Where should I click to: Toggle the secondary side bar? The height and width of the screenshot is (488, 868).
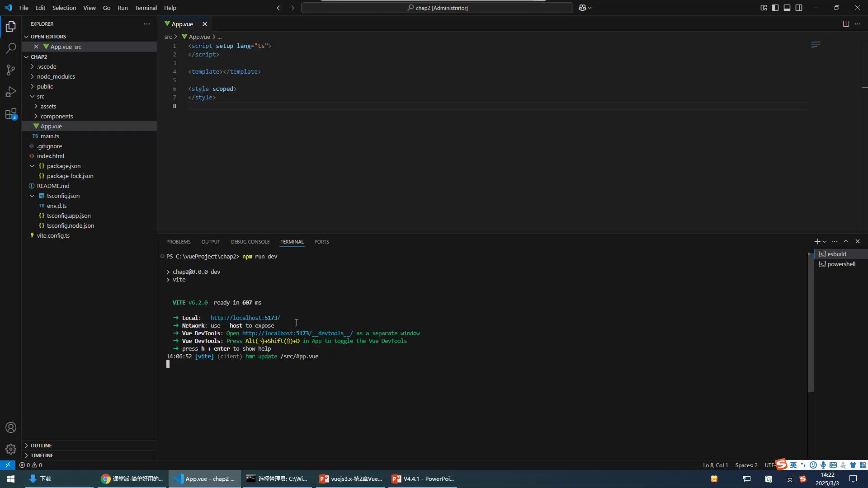[799, 8]
